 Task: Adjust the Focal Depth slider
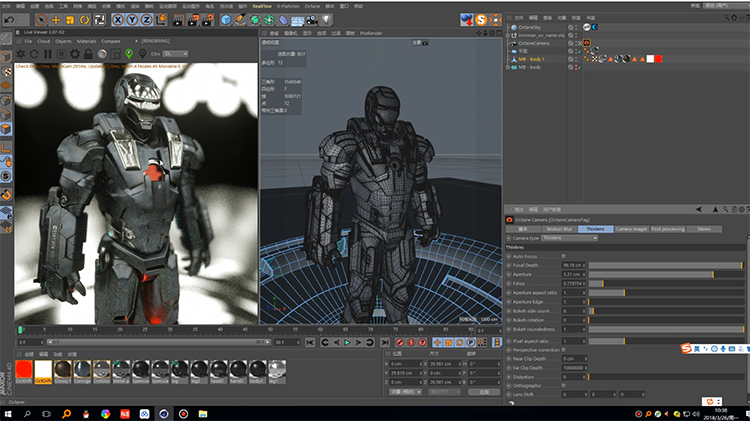666,265
